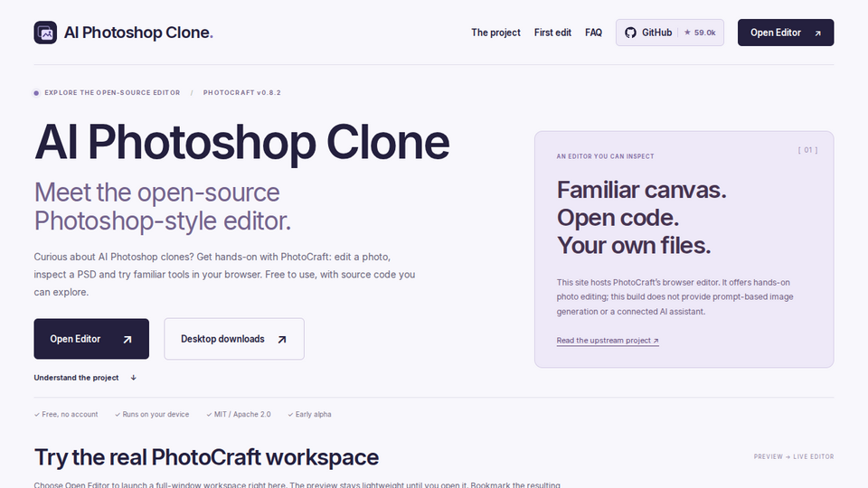Click the [ 01 ] card index label

807,150
